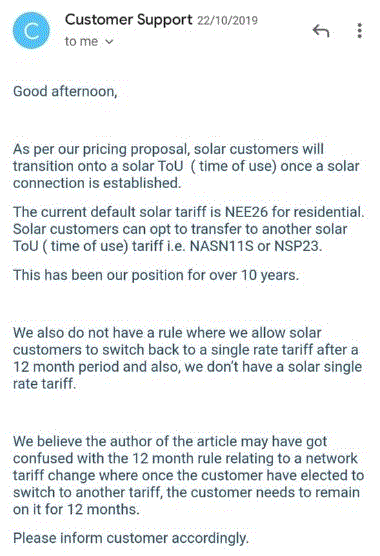This screenshot has height=556, width=380.
Task: Select the NASN11S tariff code
Action: coord(222,246)
